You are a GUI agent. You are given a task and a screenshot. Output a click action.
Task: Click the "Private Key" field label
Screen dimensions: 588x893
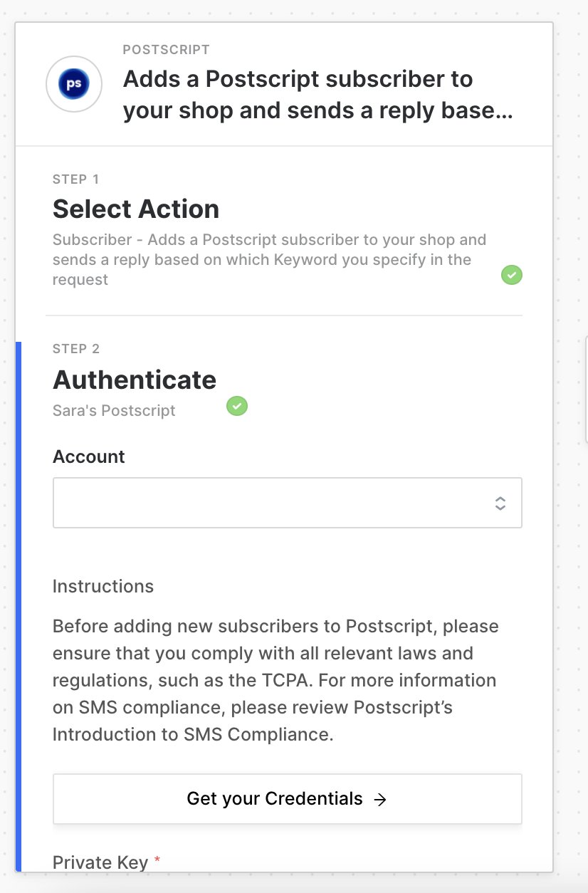click(x=100, y=862)
